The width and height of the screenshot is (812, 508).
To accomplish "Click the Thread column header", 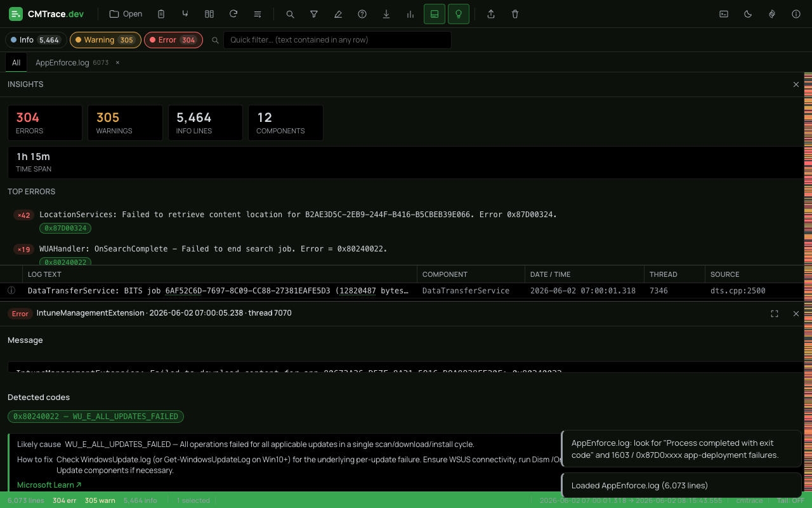I will click(674, 274).
